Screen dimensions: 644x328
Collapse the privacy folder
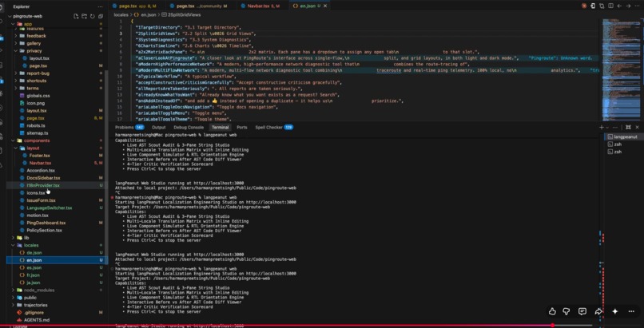(16, 51)
